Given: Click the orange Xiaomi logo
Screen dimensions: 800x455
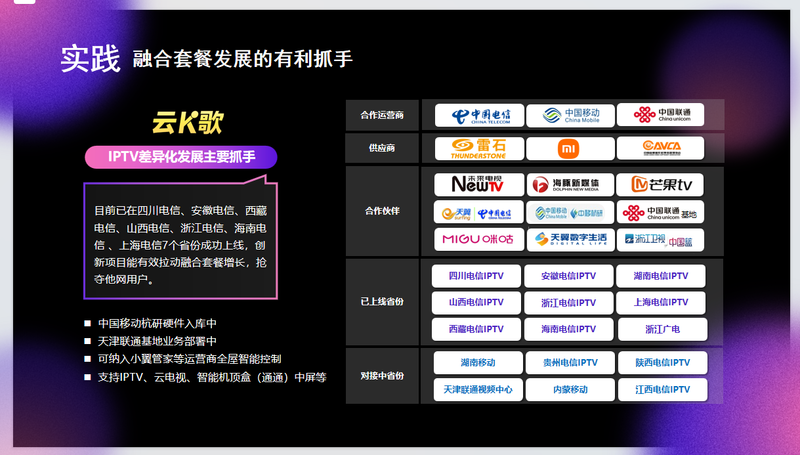Looking at the screenshot, I should [569, 149].
